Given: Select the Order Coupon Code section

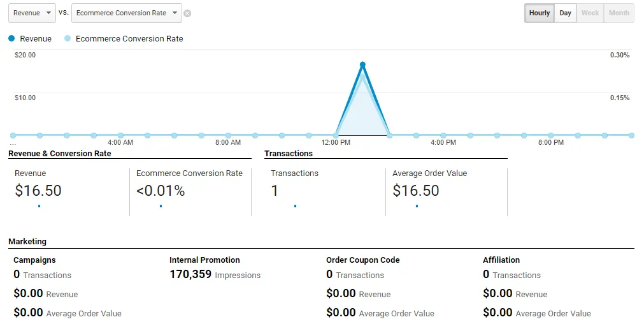Looking at the screenshot, I should [x=362, y=260].
